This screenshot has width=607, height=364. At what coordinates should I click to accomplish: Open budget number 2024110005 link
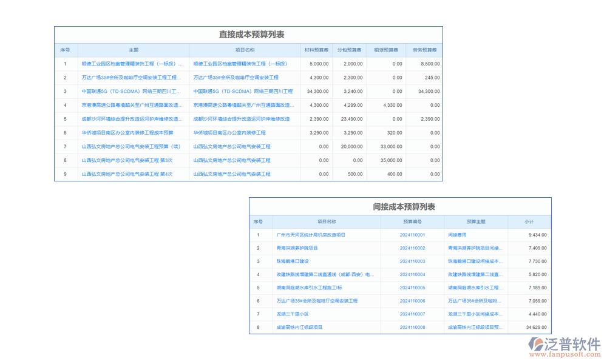click(412, 288)
